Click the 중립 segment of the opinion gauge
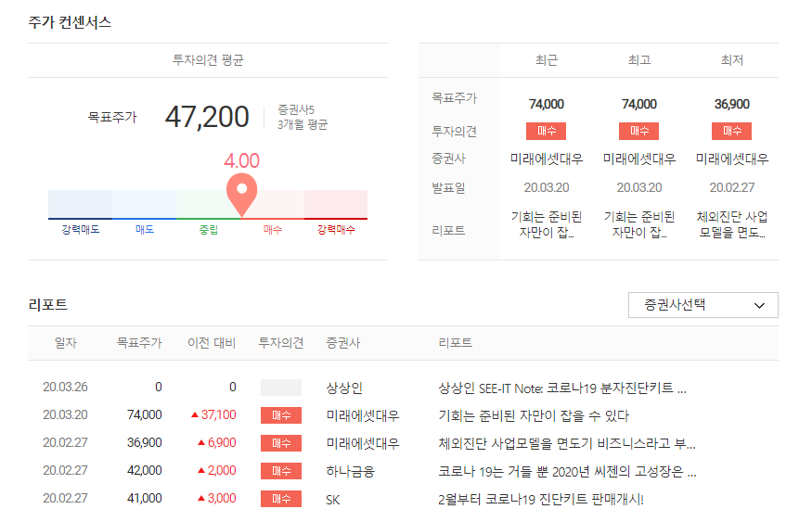 [208, 204]
